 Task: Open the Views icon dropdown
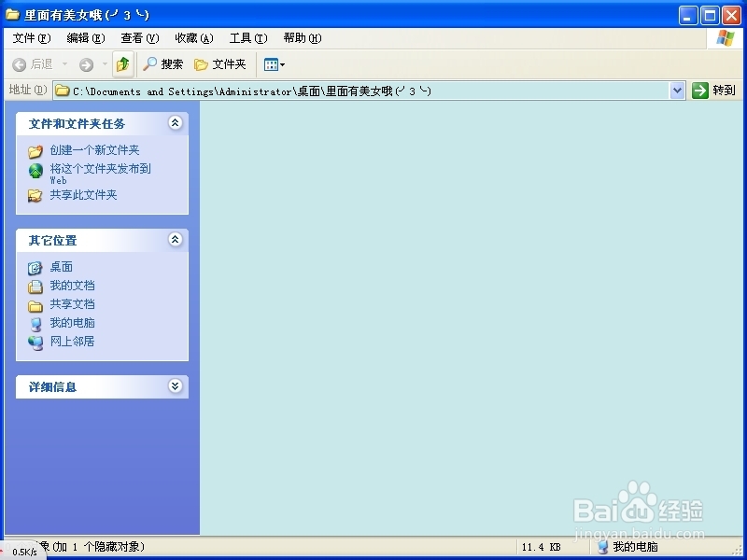click(275, 64)
